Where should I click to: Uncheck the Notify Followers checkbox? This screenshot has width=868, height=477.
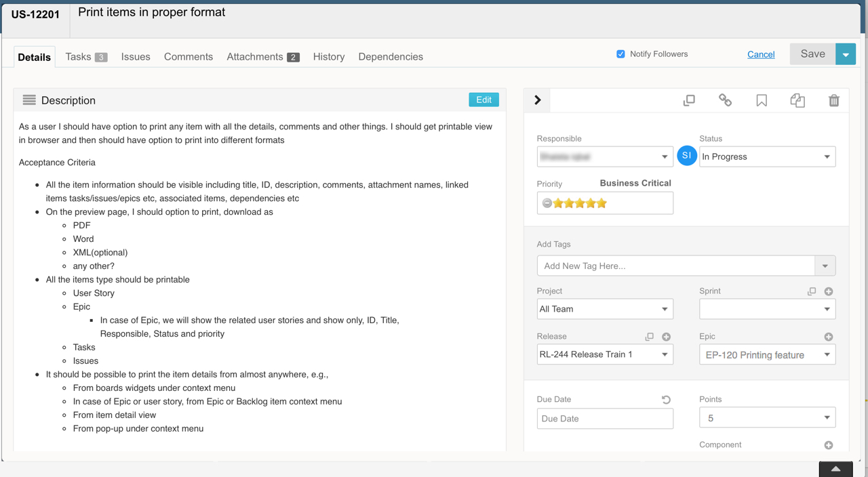click(620, 54)
